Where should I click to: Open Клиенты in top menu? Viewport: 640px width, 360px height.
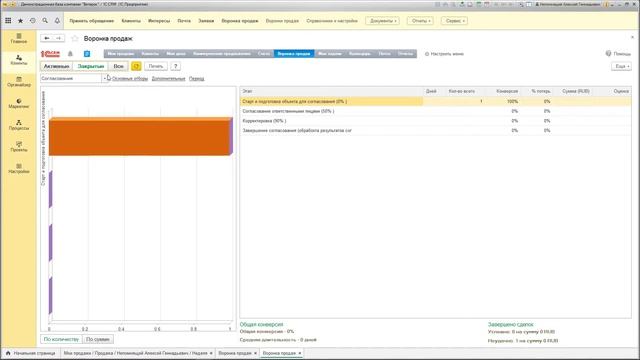(131, 21)
